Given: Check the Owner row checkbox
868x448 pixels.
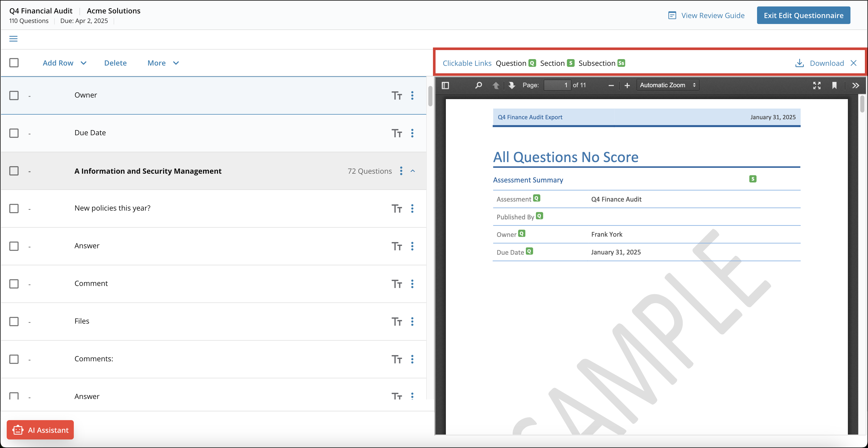Looking at the screenshot, I should (x=14, y=95).
